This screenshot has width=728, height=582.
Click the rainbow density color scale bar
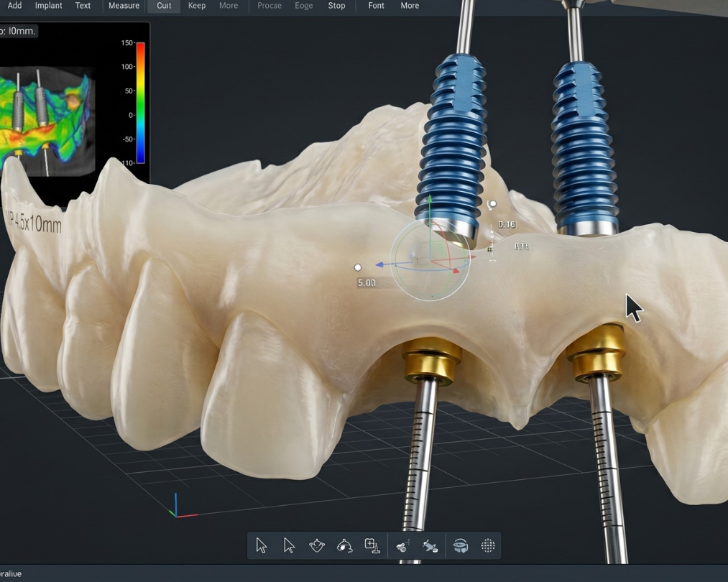click(x=140, y=103)
